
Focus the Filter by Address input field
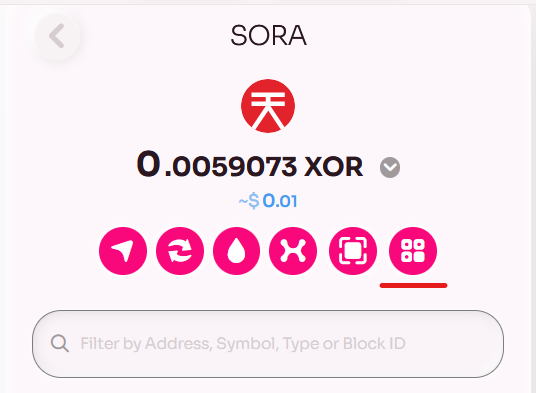pyautogui.click(x=268, y=344)
